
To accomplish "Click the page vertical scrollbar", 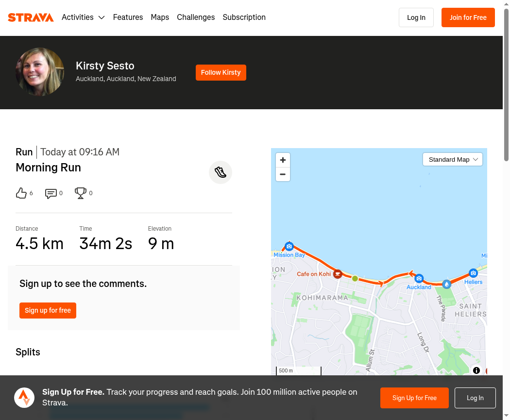I will (506, 84).
